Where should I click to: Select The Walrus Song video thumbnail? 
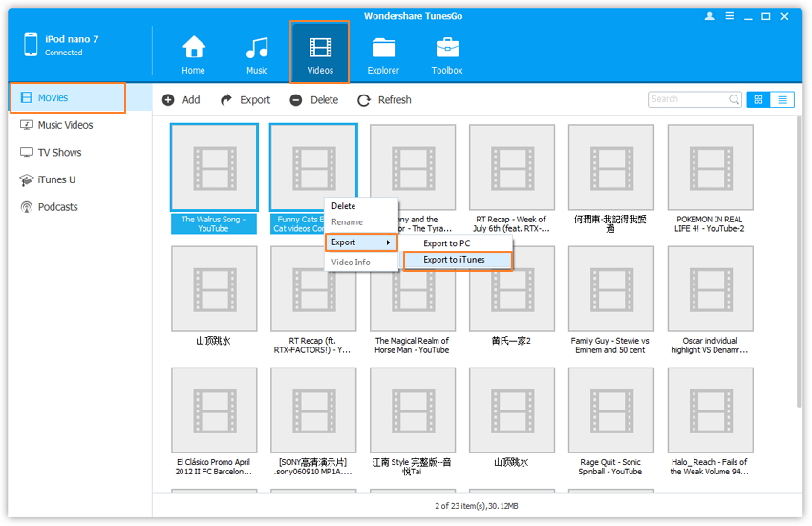tap(214, 167)
